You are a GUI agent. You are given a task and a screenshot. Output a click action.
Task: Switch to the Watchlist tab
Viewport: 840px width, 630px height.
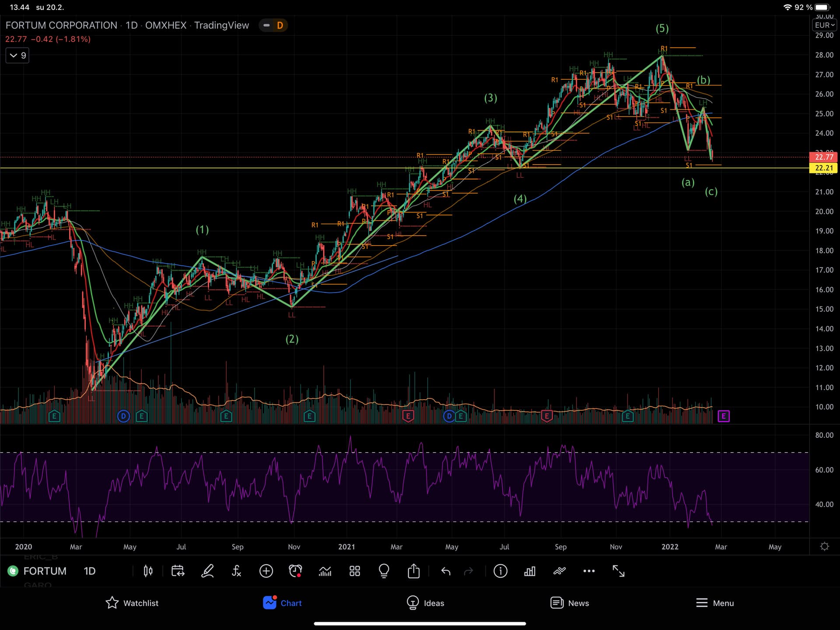click(132, 603)
